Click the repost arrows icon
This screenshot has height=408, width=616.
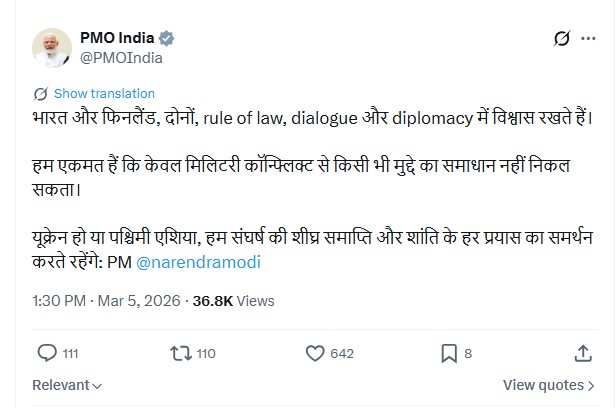180,352
